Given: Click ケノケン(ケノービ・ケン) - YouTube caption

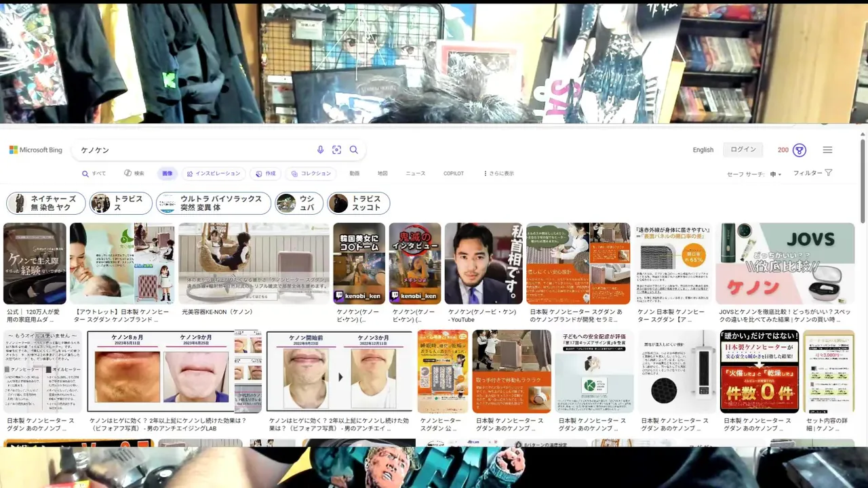Looking at the screenshot, I should click(x=482, y=316).
